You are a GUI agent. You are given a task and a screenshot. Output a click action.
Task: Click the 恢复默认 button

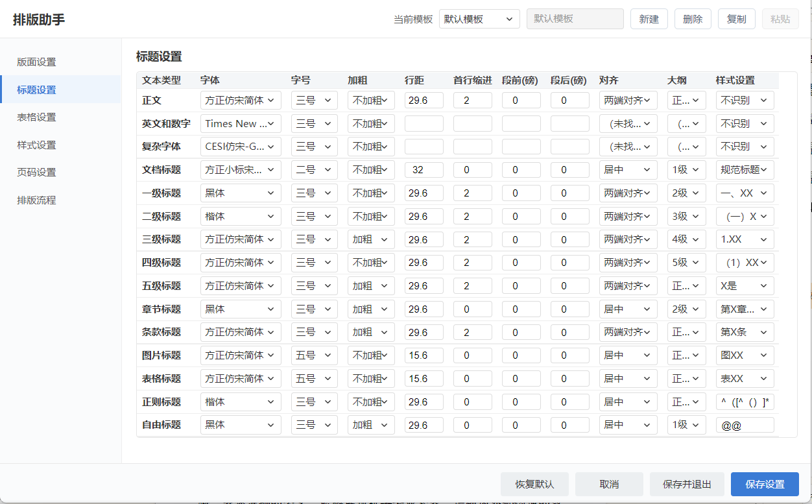click(534, 484)
